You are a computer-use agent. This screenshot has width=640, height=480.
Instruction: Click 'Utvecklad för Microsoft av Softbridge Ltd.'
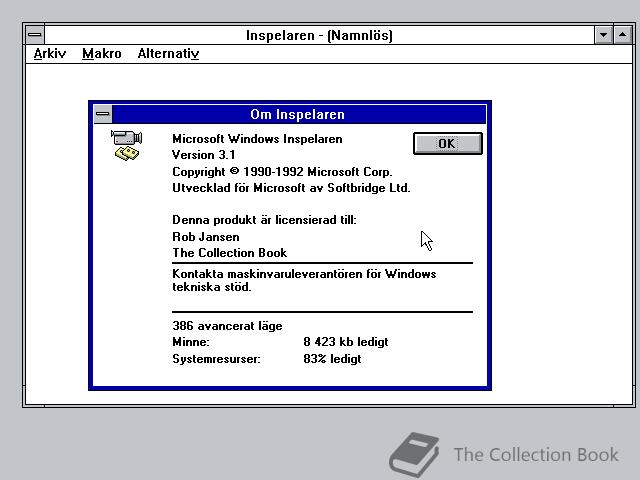click(x=291, y=188)
